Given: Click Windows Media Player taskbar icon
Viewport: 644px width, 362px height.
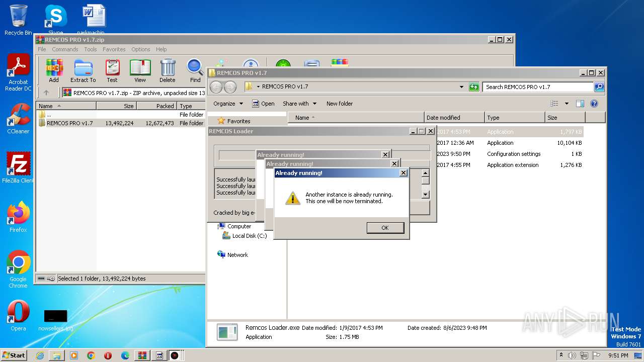Looking at the screenshot, I should coord(74,355).
